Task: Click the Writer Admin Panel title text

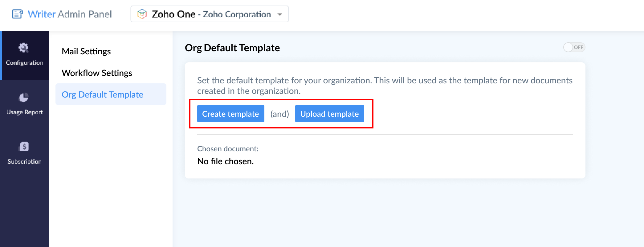Action: tap(70, 14)
